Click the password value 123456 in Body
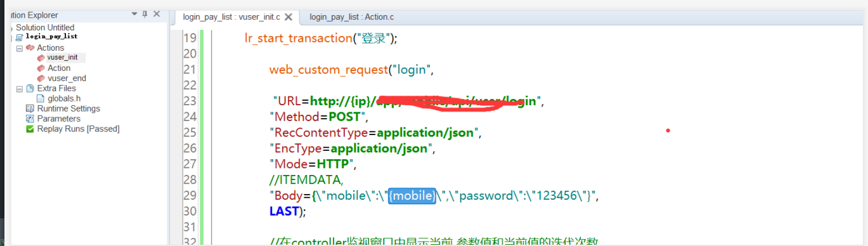 [557, 195]
